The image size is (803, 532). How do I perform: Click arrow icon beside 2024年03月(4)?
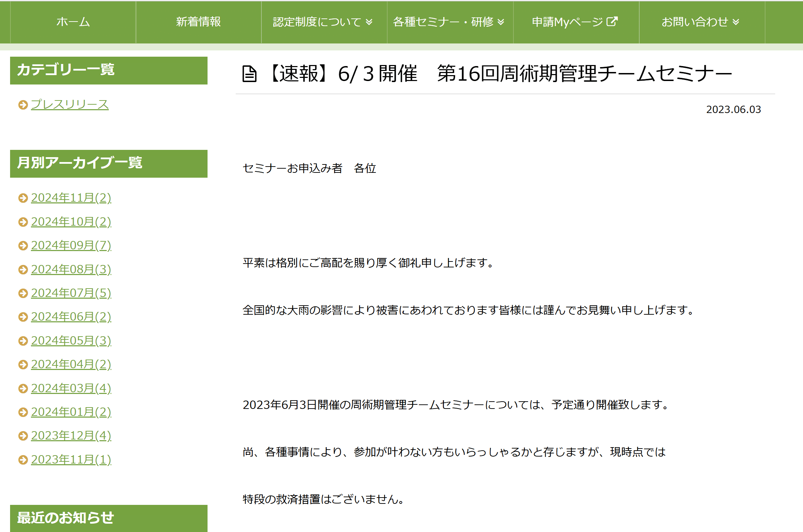23,388
